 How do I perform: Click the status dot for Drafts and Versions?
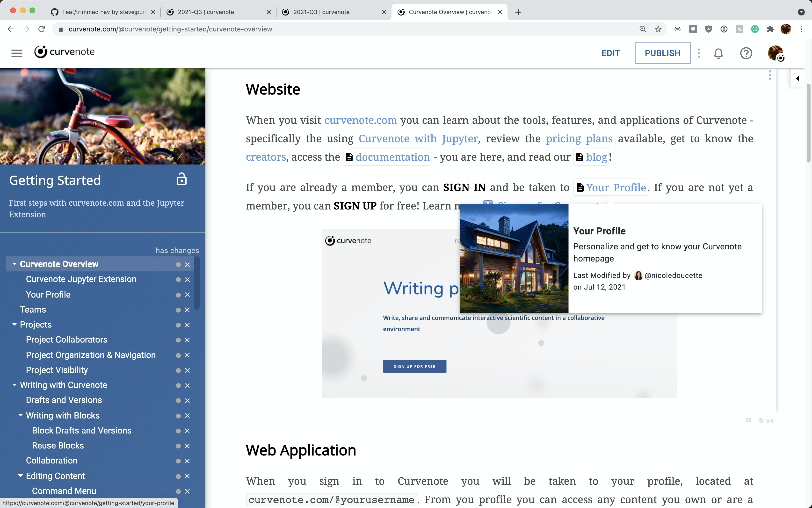pos(178,401)
